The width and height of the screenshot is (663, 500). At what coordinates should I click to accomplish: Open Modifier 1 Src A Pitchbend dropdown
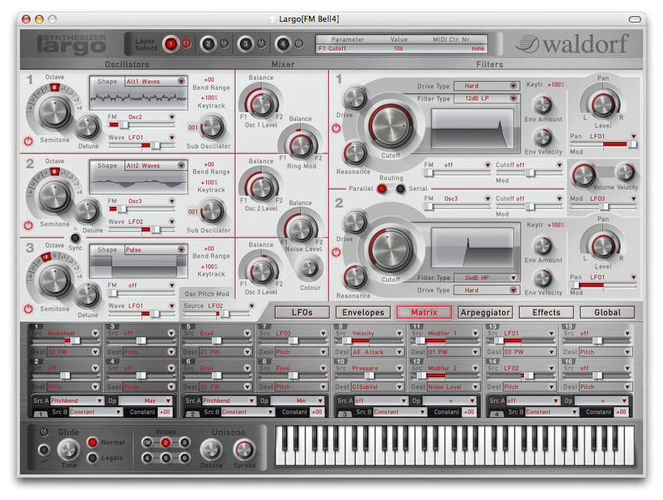coord(77,400)
